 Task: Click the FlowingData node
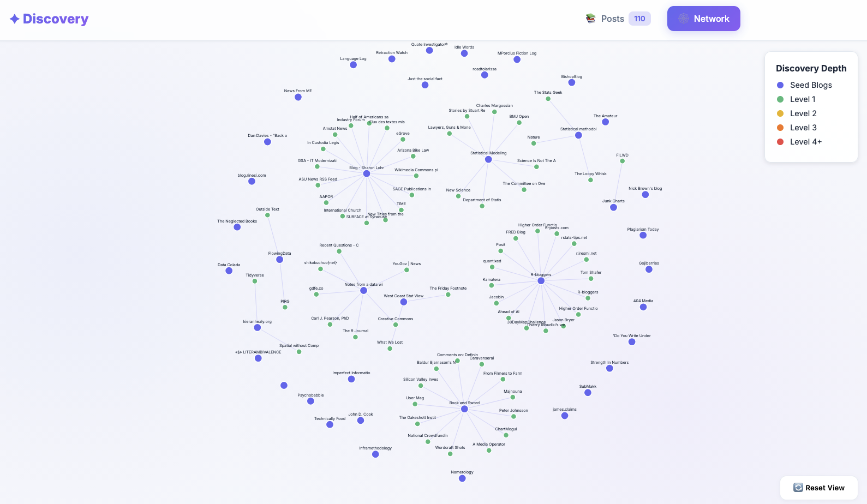click(x=279, y=260)
